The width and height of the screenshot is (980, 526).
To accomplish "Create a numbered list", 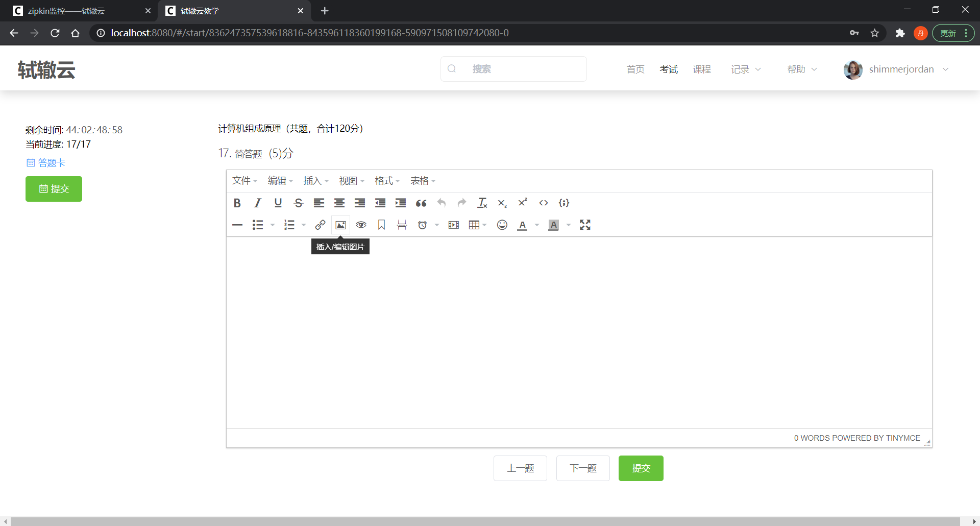I will tap(289, 225).
